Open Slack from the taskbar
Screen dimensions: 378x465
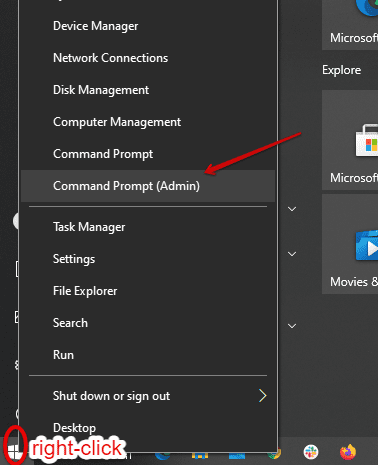point(311,452)
